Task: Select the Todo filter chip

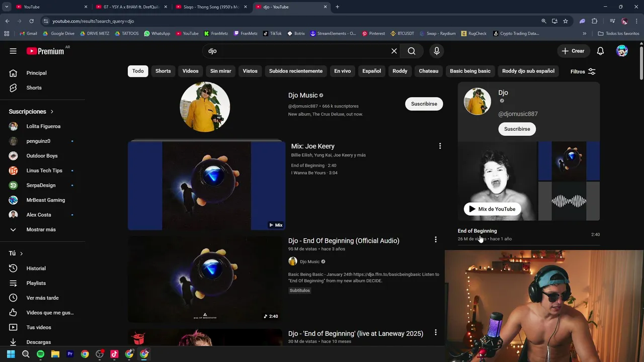Action: click(138, 71)
